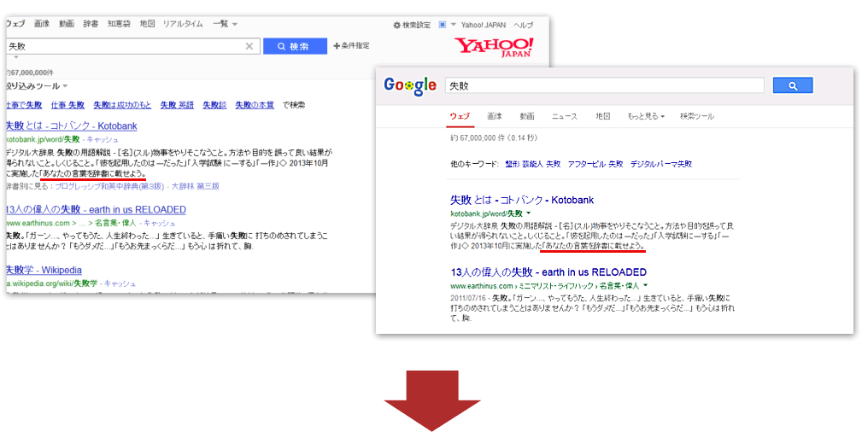Select Google's ウェブ tab
Screen dimensions: 868x432
(460, 116)
